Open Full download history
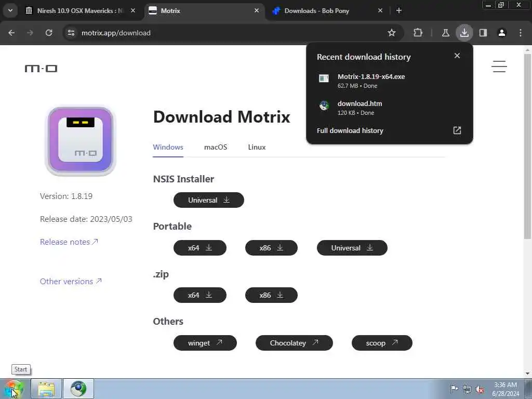Image resolution: width=532 pixels, height=399 pixels. coord(350,130)
